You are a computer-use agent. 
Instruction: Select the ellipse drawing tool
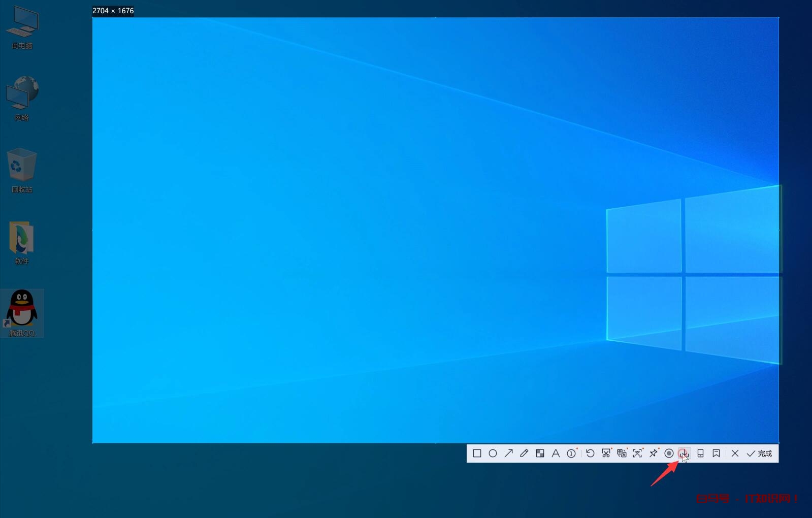[x=493, y=454]
